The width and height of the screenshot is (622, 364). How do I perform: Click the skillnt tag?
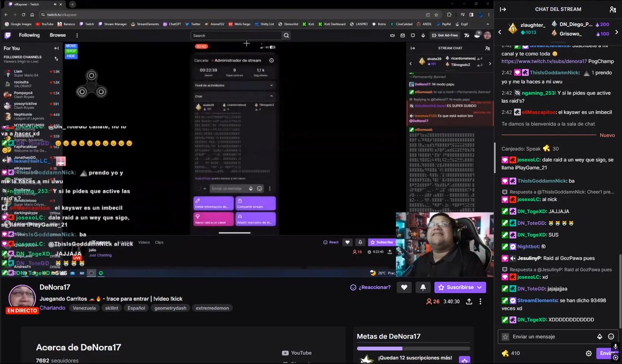click(x=111, y=308)
